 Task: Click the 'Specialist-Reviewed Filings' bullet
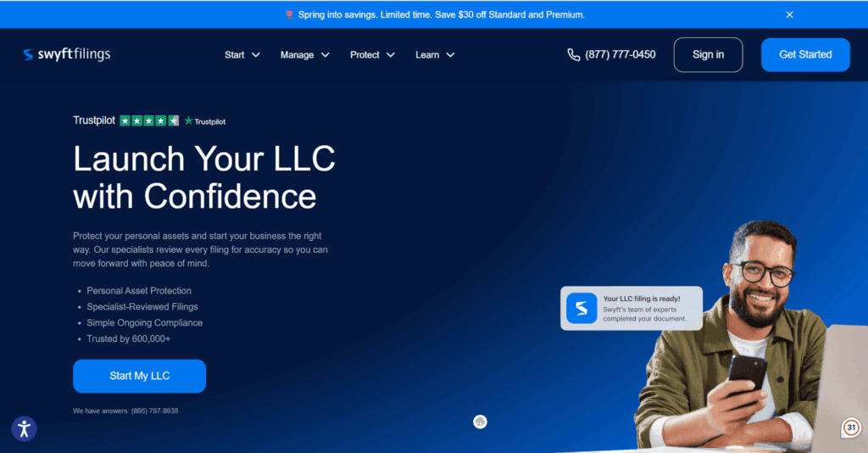click(142, 307)
